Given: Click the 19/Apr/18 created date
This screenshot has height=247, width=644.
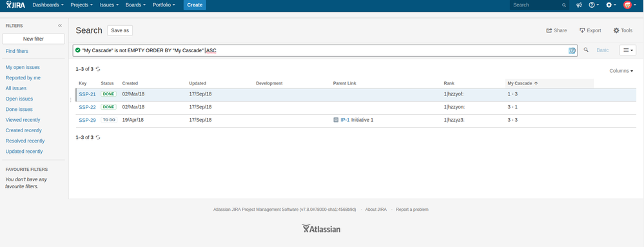Looking at the screenshot, I should pyautogui.click(x=133, y=120).
